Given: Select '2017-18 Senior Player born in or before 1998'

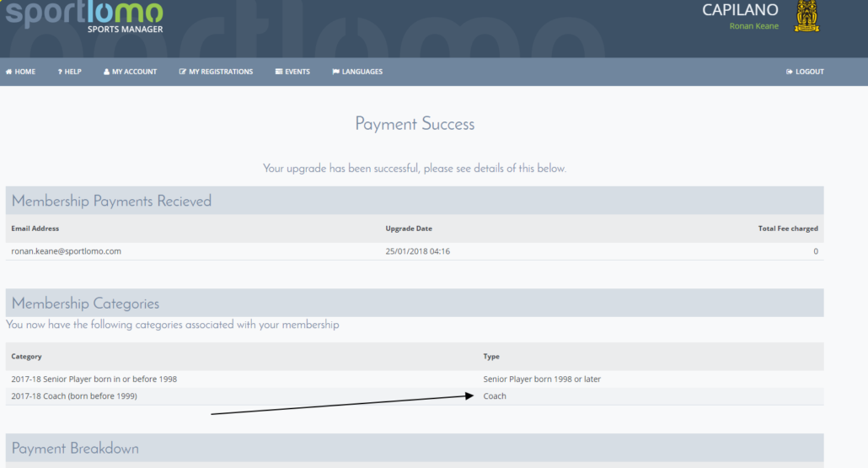Looking at the screenshot, I should pyautogui.click(x=94, y=379).
